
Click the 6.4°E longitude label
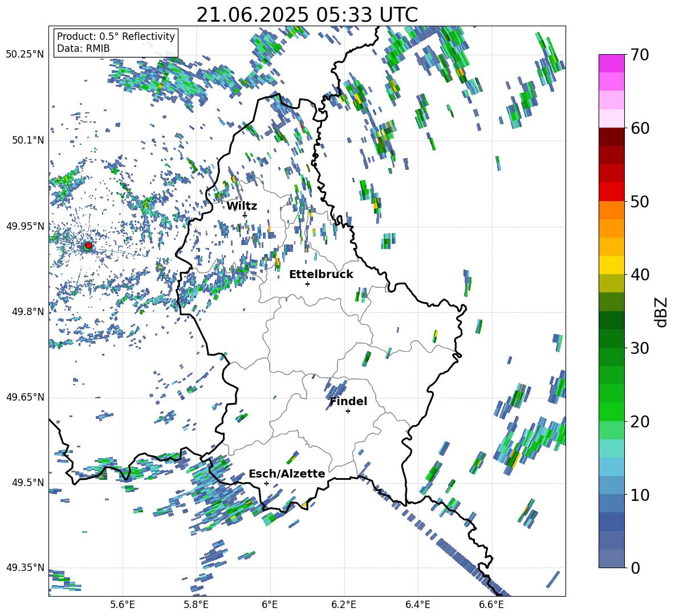417,605
